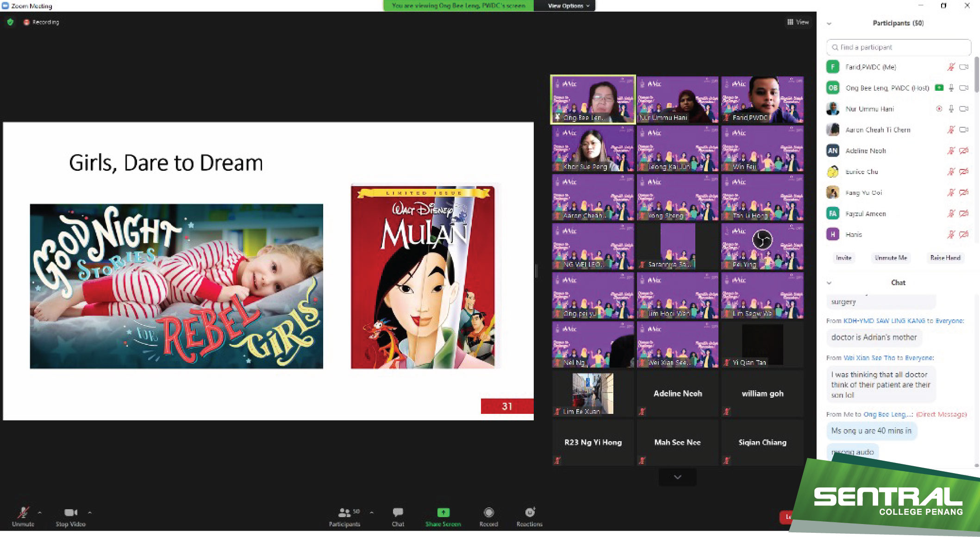Click Ong Bee Leng green screen-share indicator
Image resolution: width=980 pixels, height=537 pixels.
[x=939, y=87]
